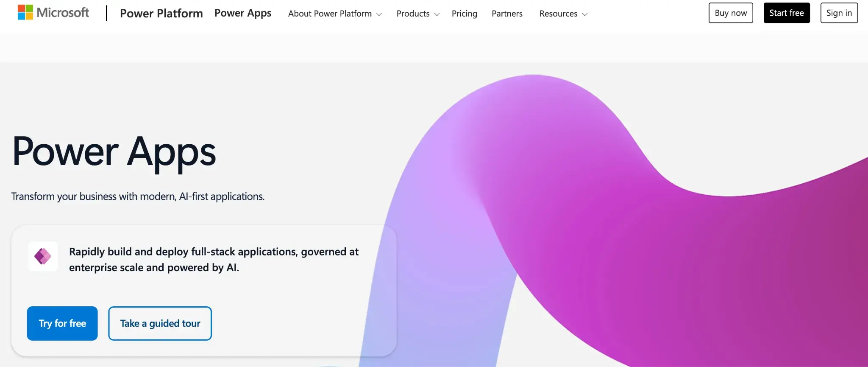Screen dimensions: 868x367
Task: Go to Power Apps in the header
Action: coord(243,13)
